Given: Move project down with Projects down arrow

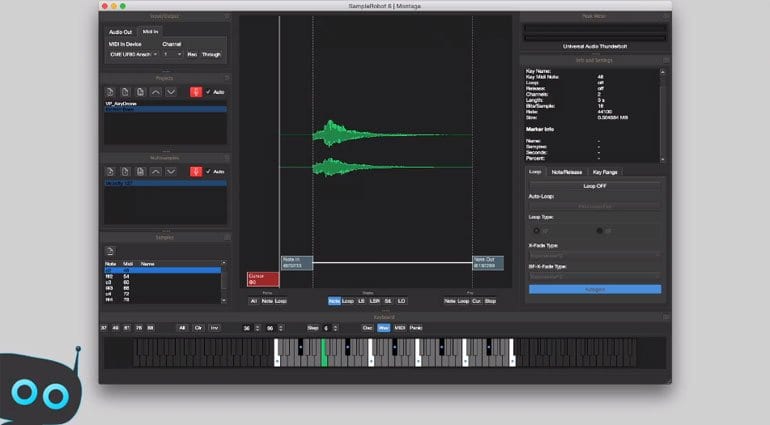Looking at the screenshot, I should [x=171, y=92].
